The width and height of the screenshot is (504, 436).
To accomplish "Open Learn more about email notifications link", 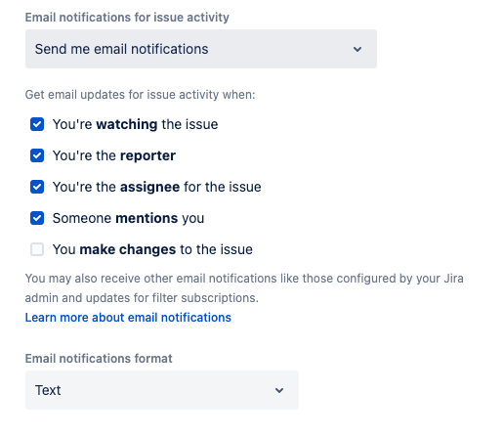I will pyautogui.click(x=128, y=317).
